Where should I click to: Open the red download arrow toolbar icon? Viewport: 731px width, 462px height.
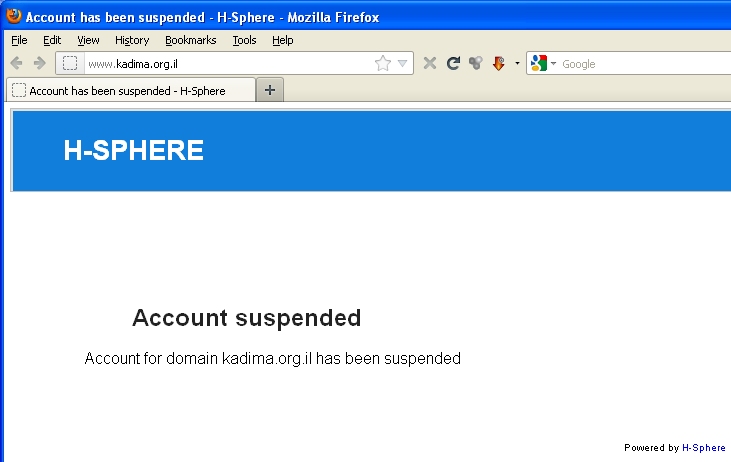pyautogui.click(x=499, y=63)
